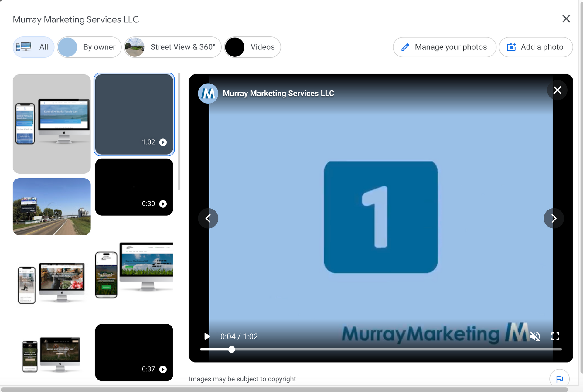The image size is (583, 392).
Task: Unmute the video sound icon
Action: click(535, 336)
